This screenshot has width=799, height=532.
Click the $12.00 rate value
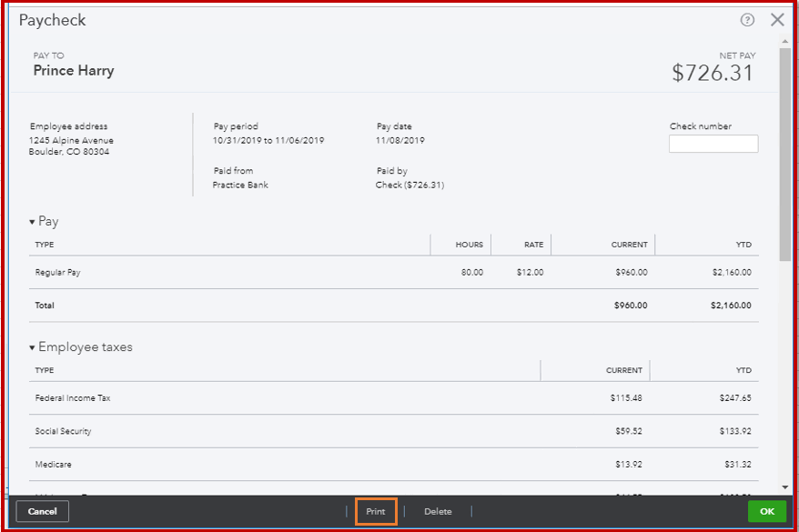point(530,273)
